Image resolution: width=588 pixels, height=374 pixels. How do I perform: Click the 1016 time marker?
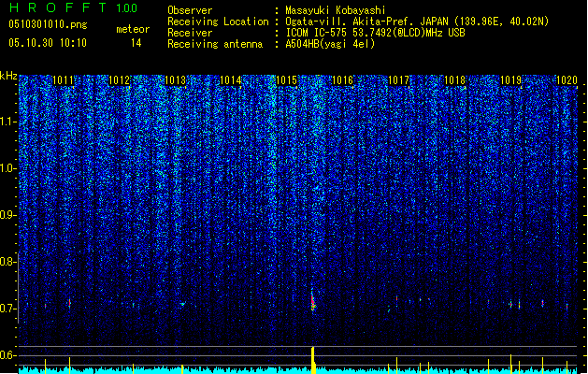tap(343, 80)
